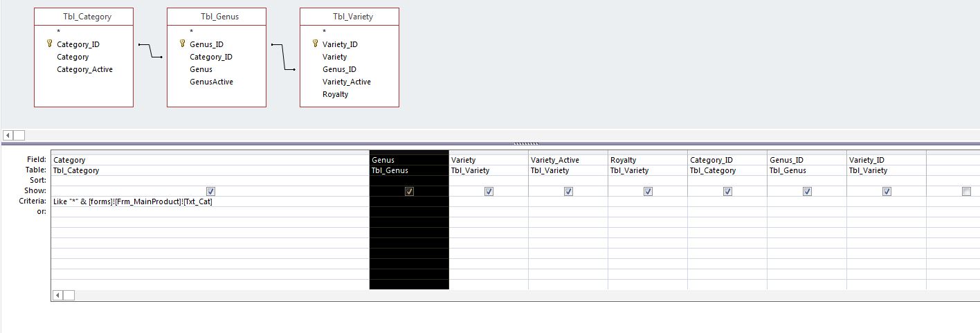Viewport: 980px width, 333px height.
Task: Click Category_ID cell in grid Field row
Action: click(727, 160)
